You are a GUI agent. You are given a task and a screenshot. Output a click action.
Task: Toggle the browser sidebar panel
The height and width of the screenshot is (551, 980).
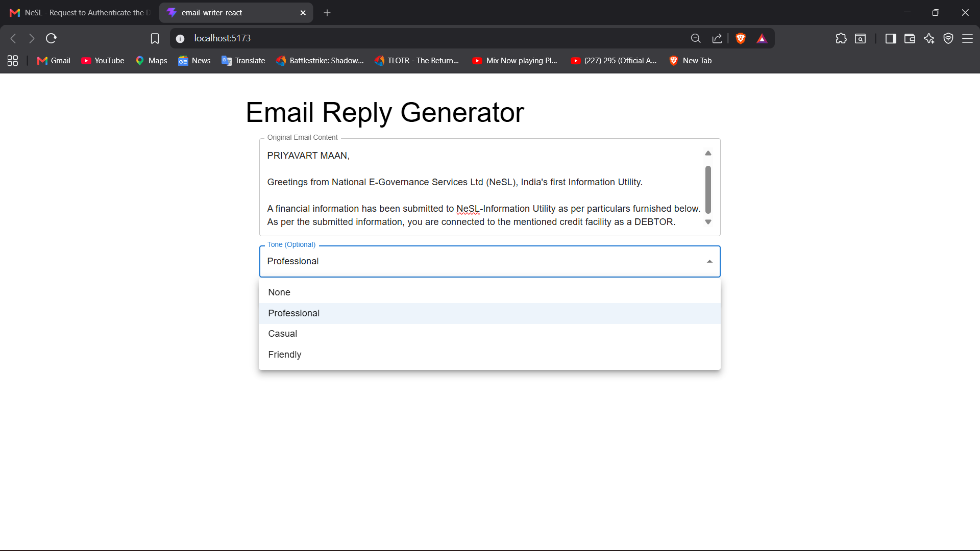point(891,38)
